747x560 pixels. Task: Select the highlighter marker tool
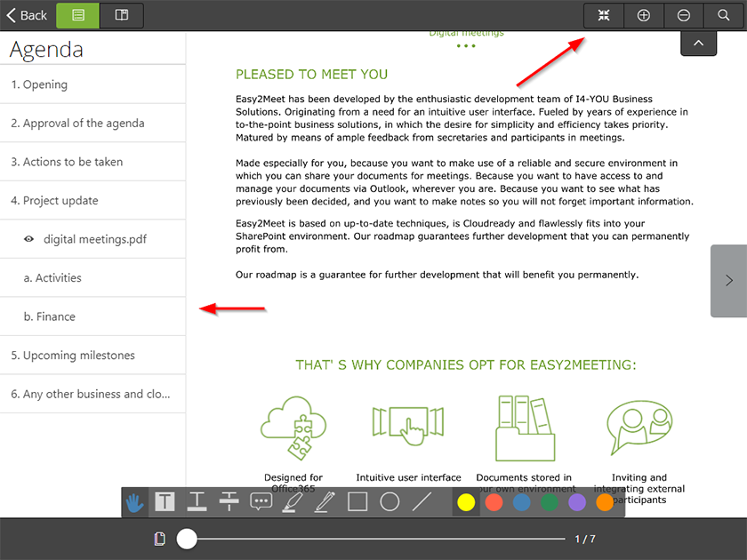(293, 502)
